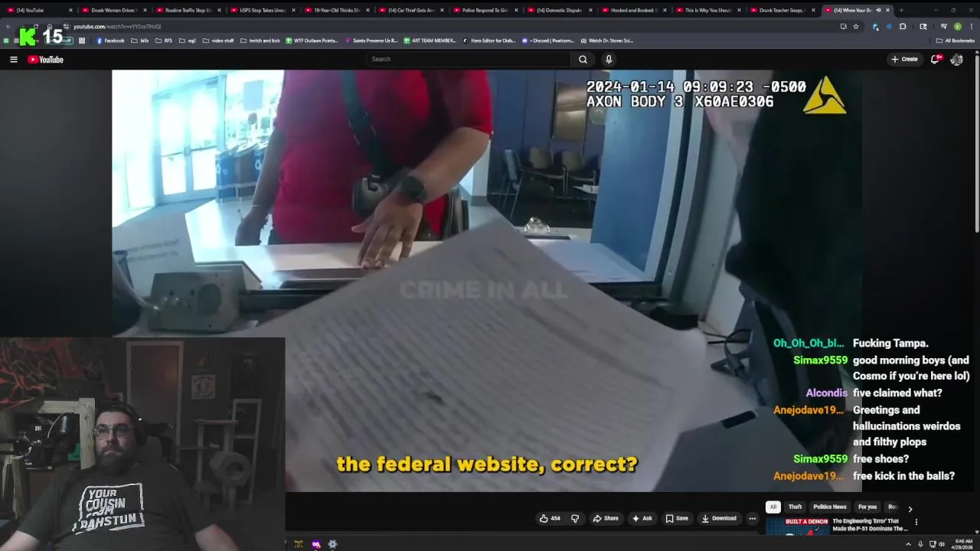Mute the active tab's speaker icon
The image size is (980, 551).
point(878,10)
